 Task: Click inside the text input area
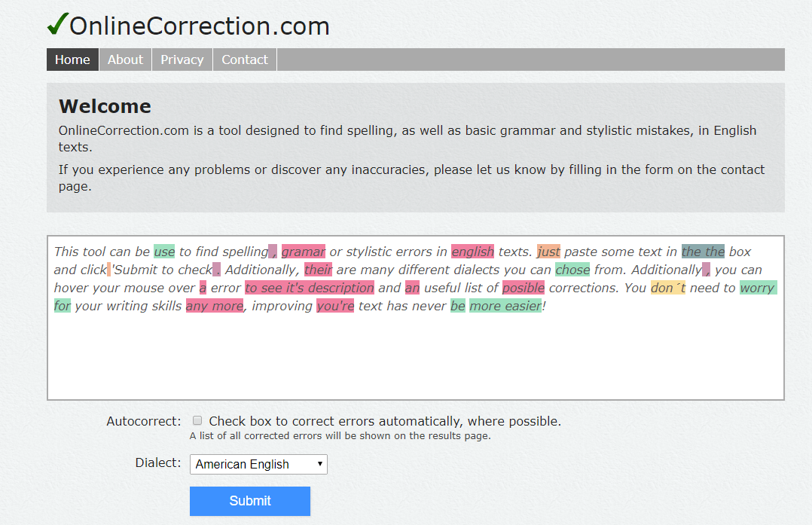414,354
